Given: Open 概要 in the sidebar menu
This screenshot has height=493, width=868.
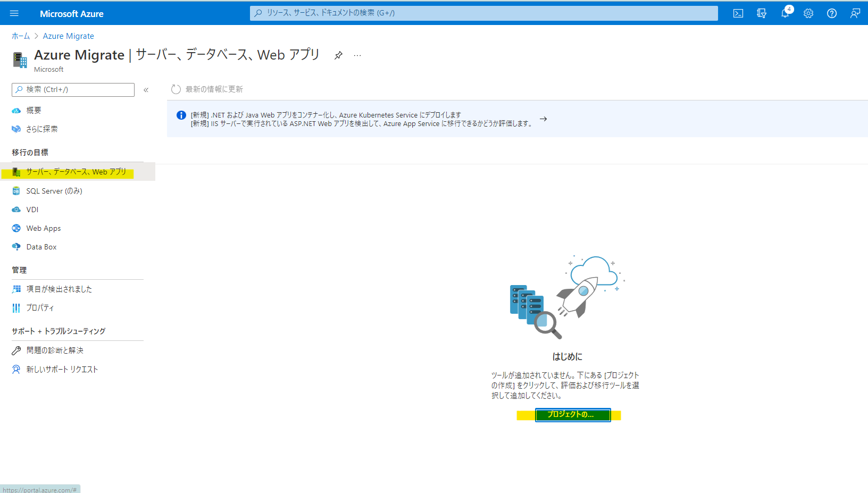Looking at the screenshot, I should tap(34, 110).
